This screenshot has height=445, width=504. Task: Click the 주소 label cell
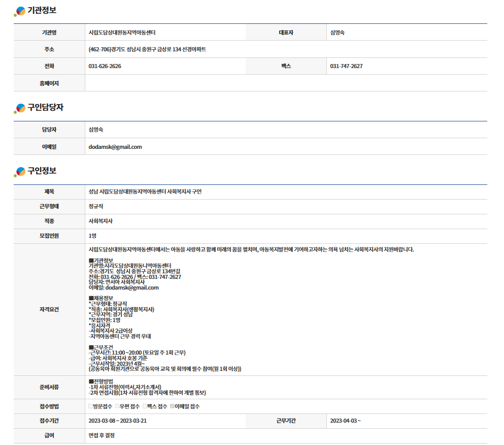[x=49, y=49]
